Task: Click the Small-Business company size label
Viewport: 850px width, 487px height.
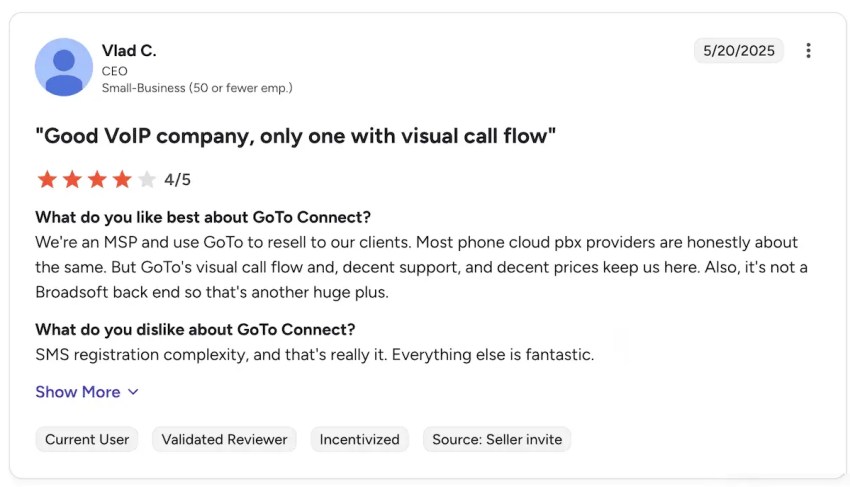Action: tap(197, 88)
